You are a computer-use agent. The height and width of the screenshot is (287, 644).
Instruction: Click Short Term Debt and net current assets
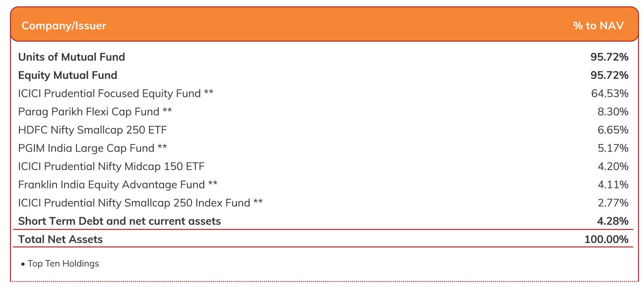click(x=119, y=221)
